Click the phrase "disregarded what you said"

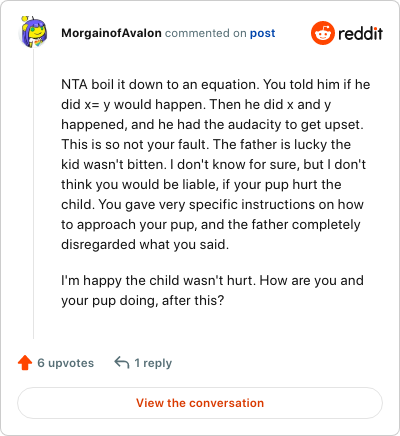tap(145, 245)
